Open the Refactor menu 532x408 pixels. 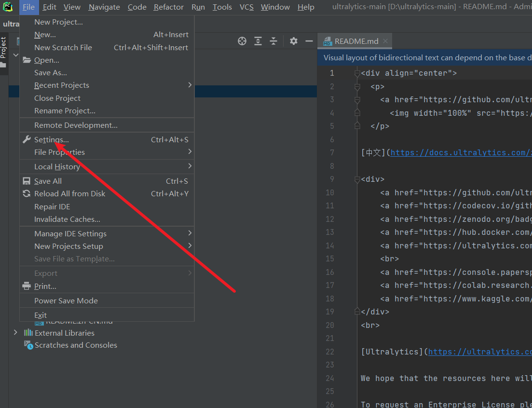pos(169,7)
